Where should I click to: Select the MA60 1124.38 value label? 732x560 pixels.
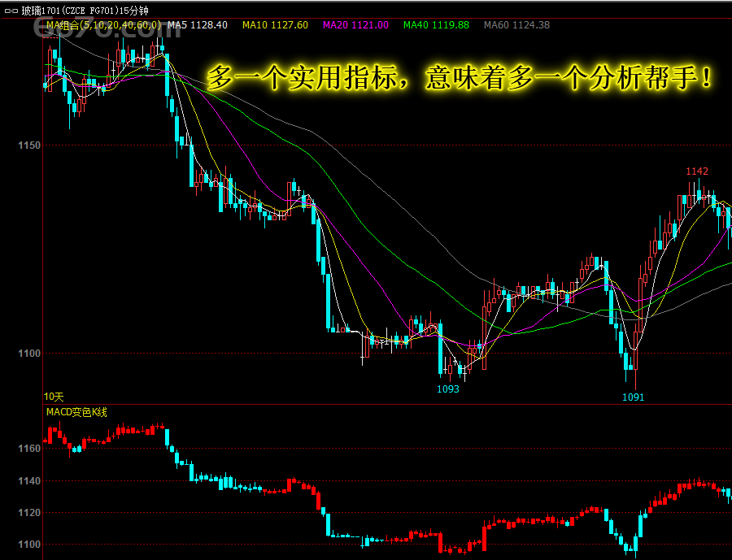point(516,25)
